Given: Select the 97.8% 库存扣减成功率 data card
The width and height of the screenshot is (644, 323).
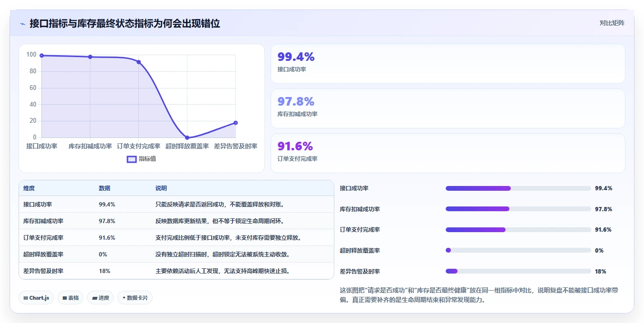Looking at the screenshot, I should coord(448,108).
